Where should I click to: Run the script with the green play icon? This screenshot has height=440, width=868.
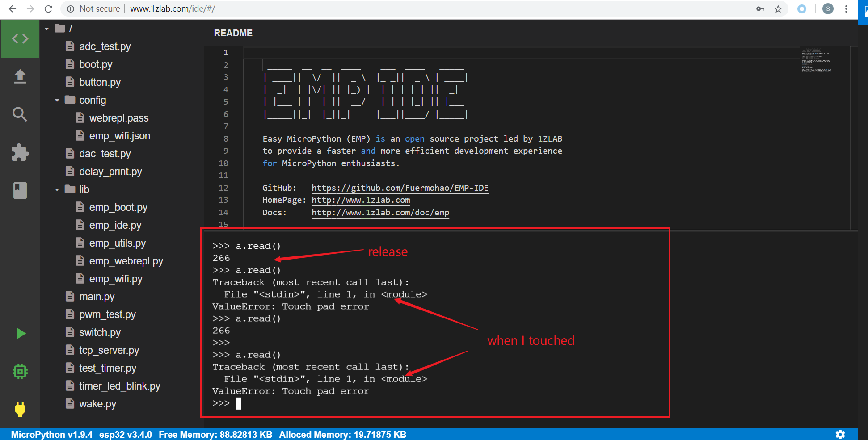pyautogui.click(x=20, y=333)
